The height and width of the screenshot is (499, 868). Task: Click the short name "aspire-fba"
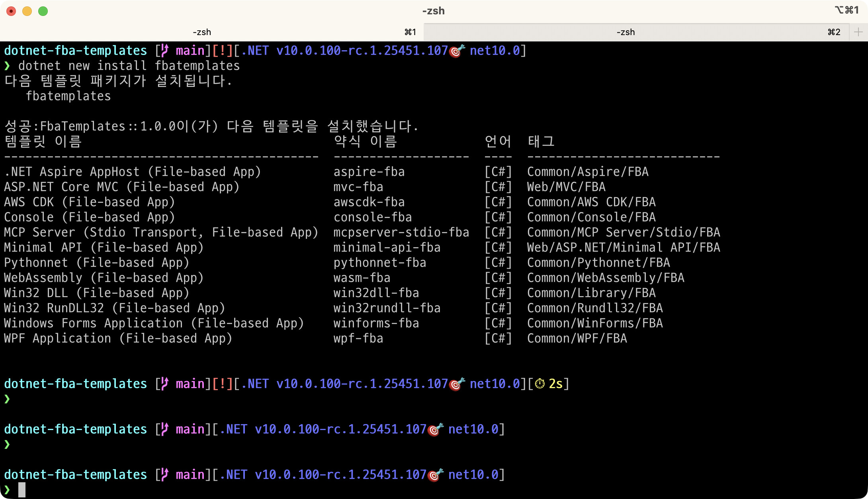tap(369, 172)
